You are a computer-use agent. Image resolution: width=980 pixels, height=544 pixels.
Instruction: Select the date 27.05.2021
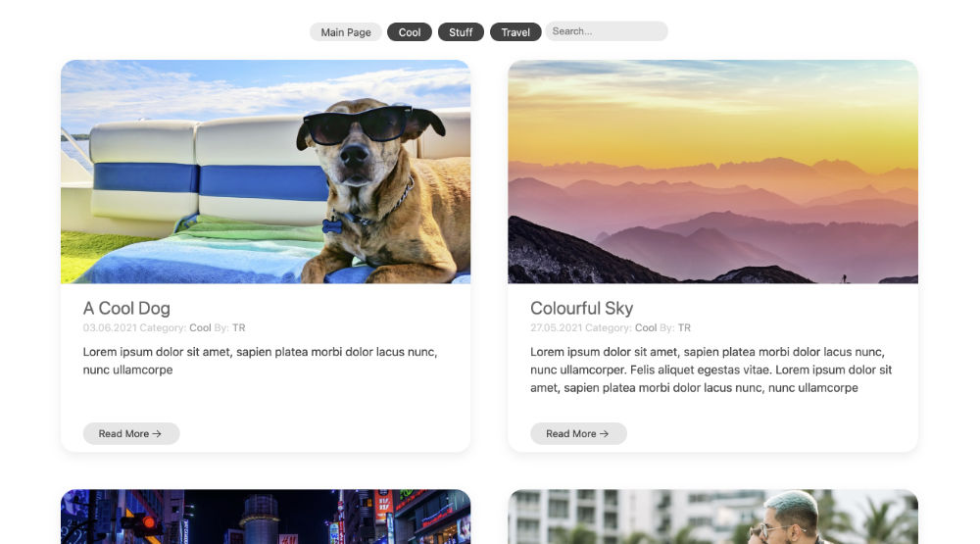click(x=557, y=327)
